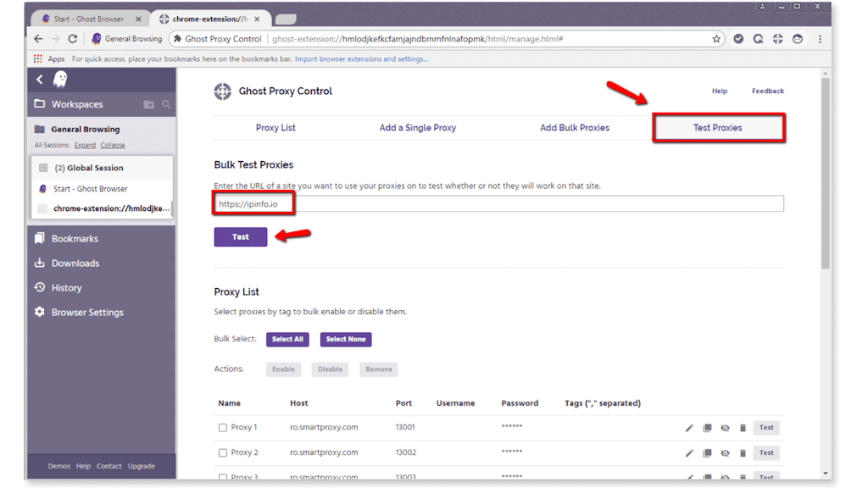
Task: Delete Proxy 2 with the trash icon
Action: click(743, 453)
